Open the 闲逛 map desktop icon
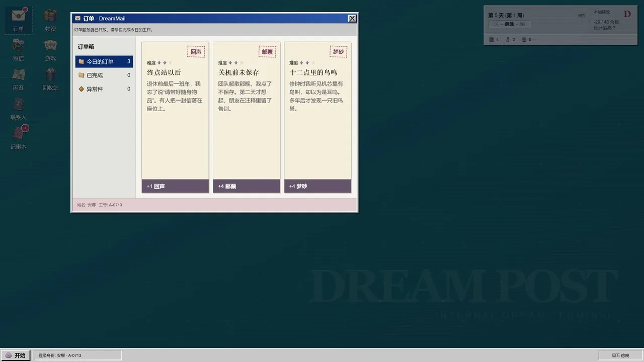 click(x=19, y=79)
